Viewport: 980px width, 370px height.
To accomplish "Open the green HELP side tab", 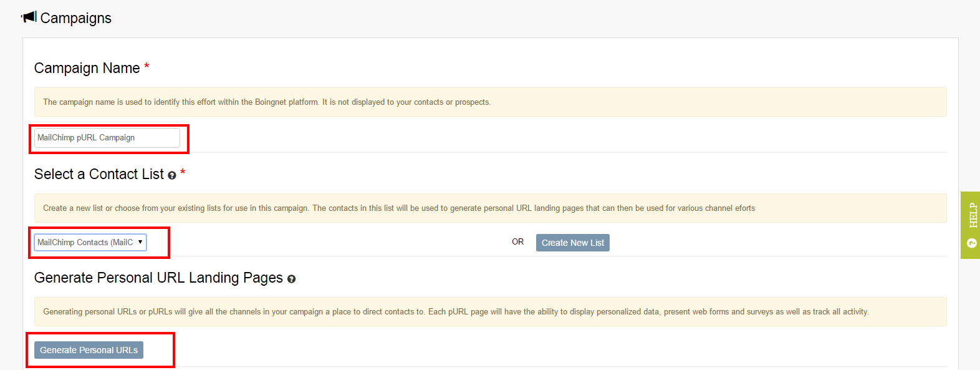I will [971, 225].
